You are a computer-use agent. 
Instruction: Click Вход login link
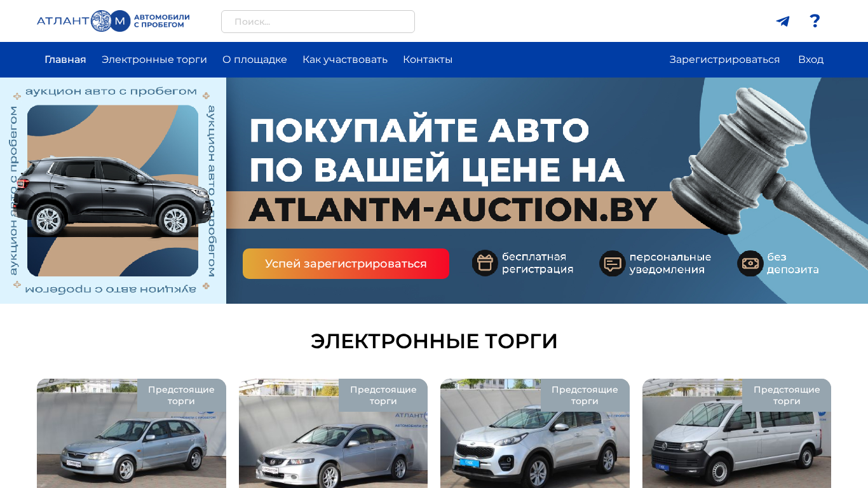coord(811,60)
